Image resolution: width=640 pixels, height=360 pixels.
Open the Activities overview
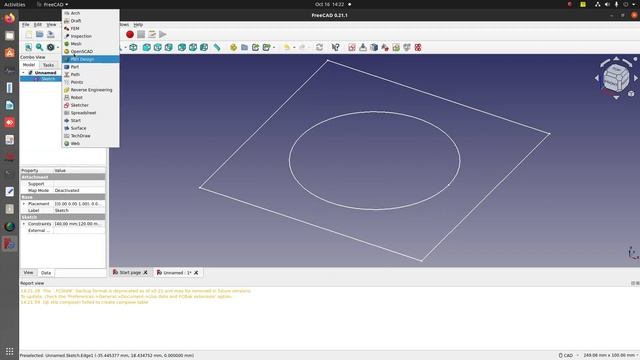(15, 4)
